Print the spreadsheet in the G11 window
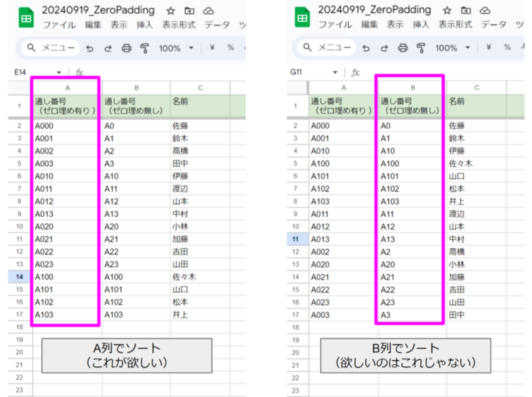The height and width of the screenshot is (397, 532). click(x=403, y=48)
